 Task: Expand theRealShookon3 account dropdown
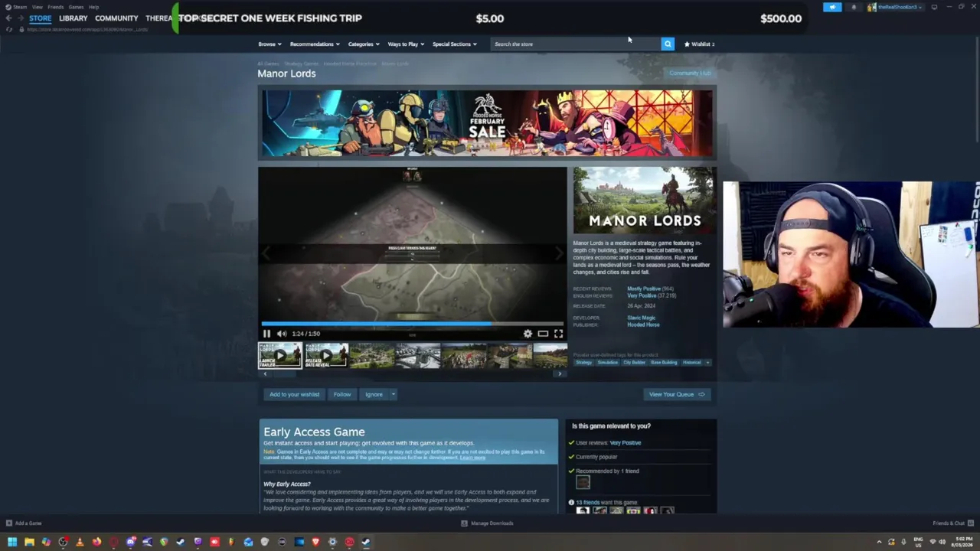pos(895,7)
